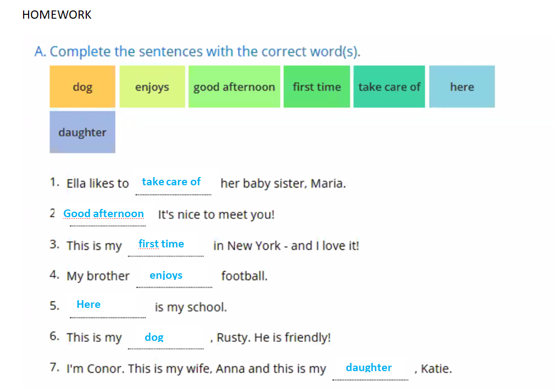Click the text ", Rusty. He is friendly!"

270,338
